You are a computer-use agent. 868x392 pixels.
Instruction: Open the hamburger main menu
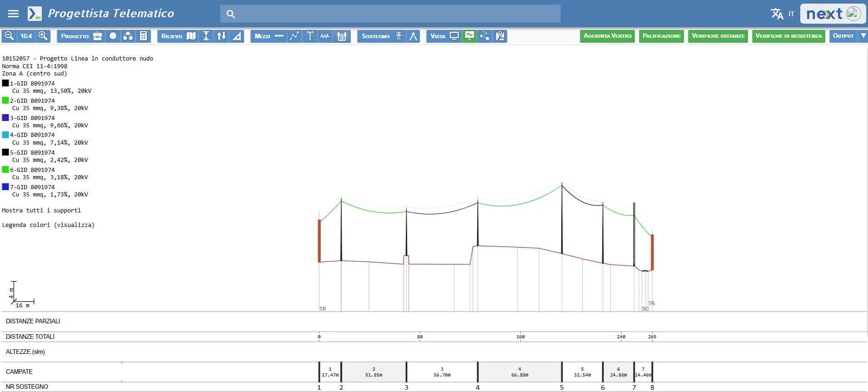click(x=13, y=14)
